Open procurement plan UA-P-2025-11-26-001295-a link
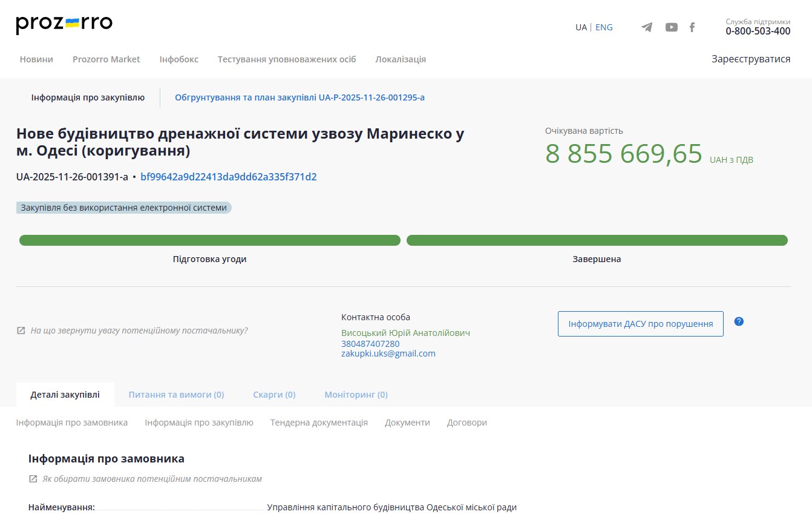The width and height of the screenshot is (812, 523). click(300, 97)
